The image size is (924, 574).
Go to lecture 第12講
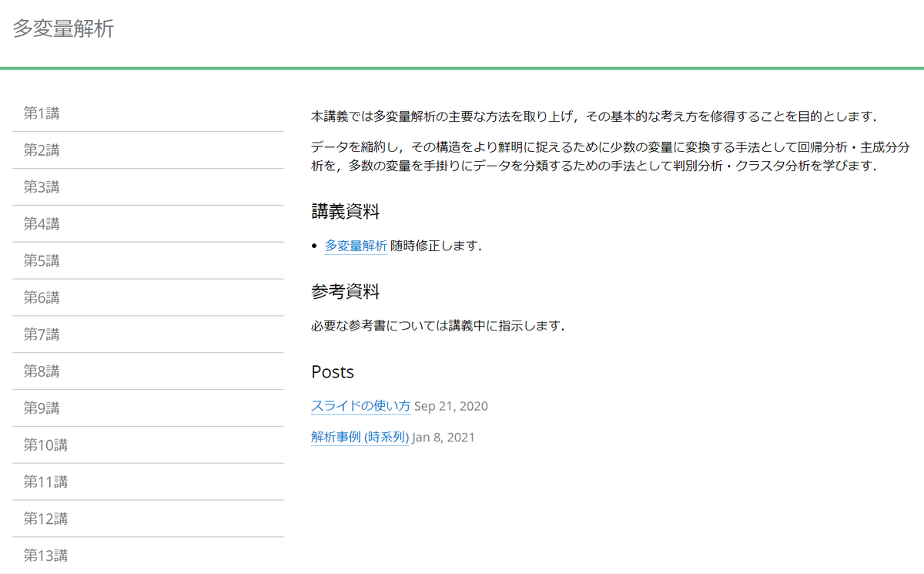click(148, 519)
